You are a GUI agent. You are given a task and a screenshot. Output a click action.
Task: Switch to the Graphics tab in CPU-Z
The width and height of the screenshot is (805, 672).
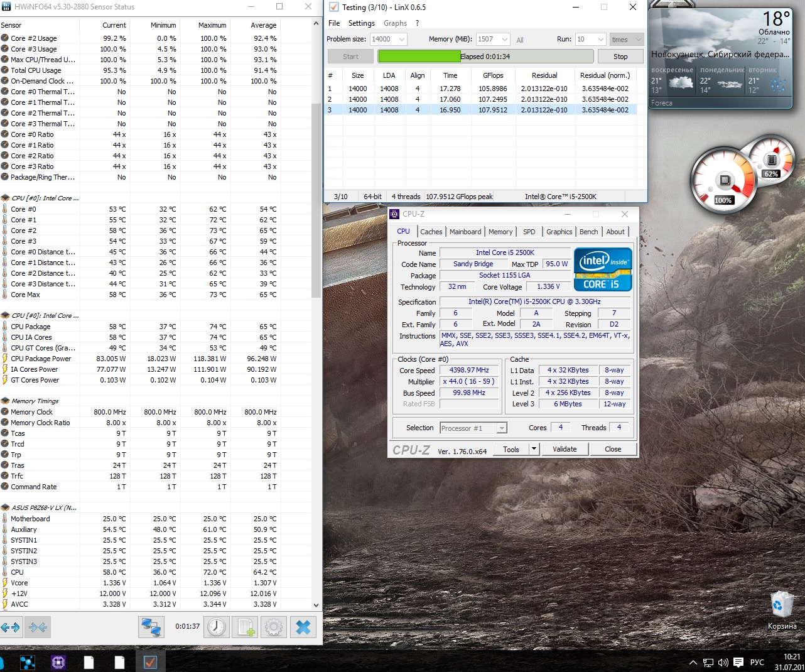click(559, 232)
